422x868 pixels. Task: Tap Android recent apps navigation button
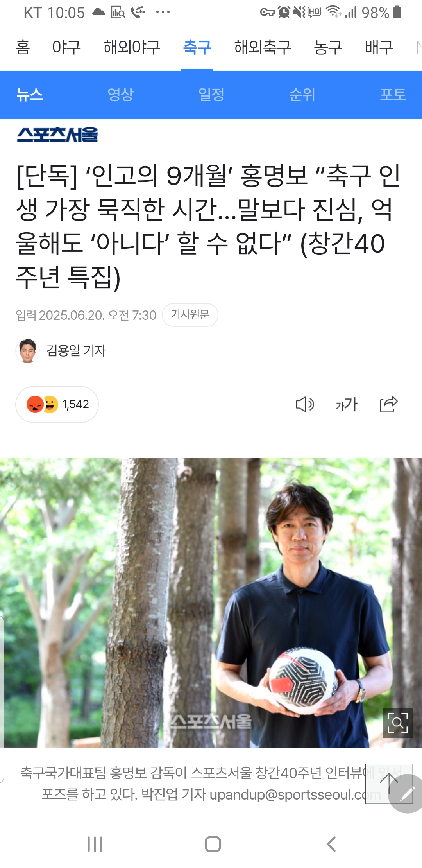tap(95, 844)
